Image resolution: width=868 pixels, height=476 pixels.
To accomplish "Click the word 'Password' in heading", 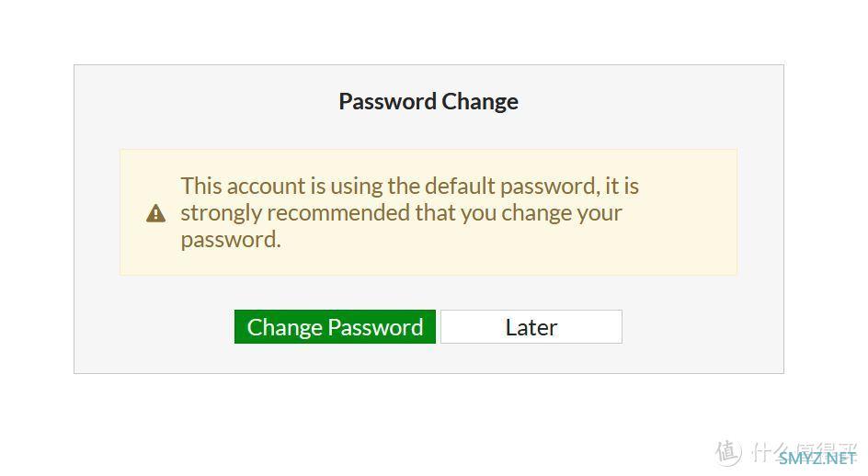I will tap(387, 101).
